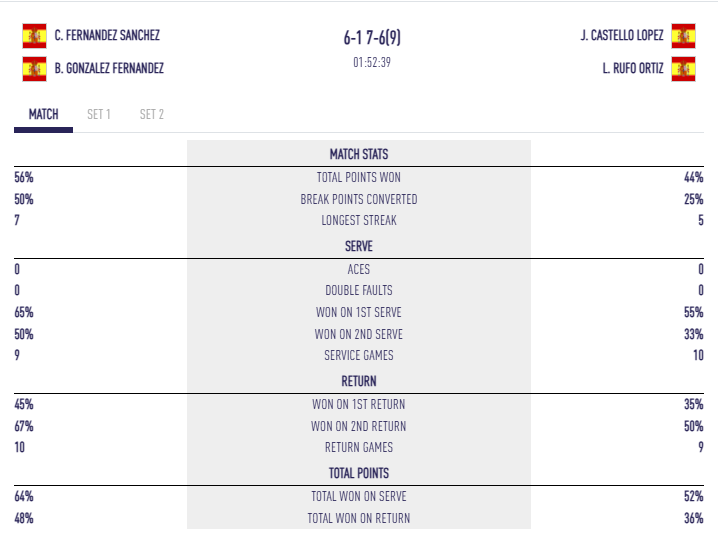Screen dimensions: 718x541
Task: Click the WON ON 1ST SERVE row label
Action: point(359,312)
